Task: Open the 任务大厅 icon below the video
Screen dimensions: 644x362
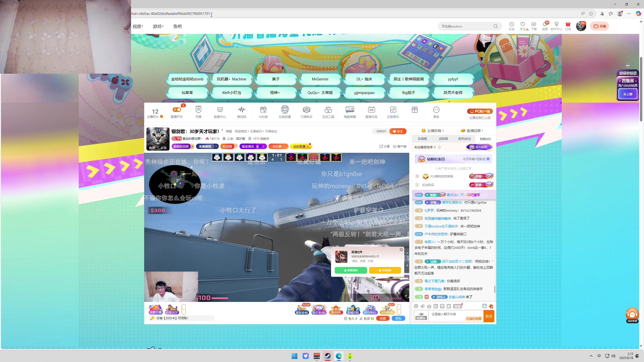Action: [172, 309]
